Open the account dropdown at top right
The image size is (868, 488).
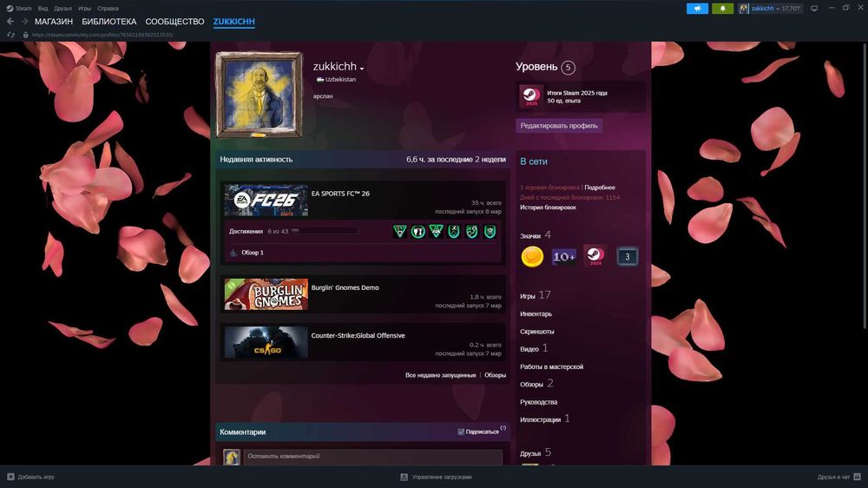pyautogui.click(x=770, y=9)
